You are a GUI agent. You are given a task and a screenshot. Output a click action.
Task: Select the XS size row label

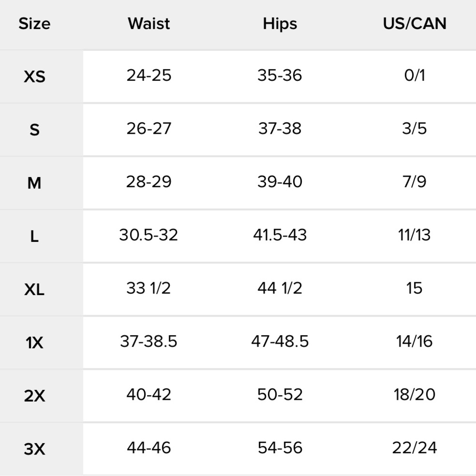34,76
